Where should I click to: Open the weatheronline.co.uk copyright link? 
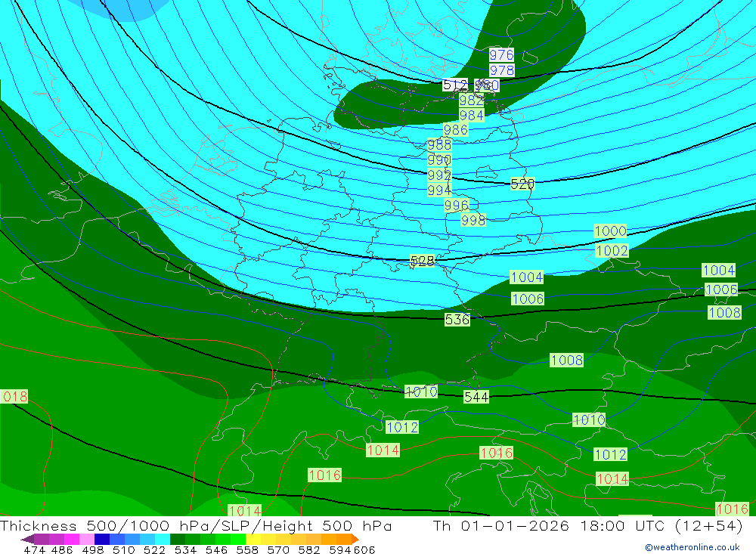pos(692,547)
